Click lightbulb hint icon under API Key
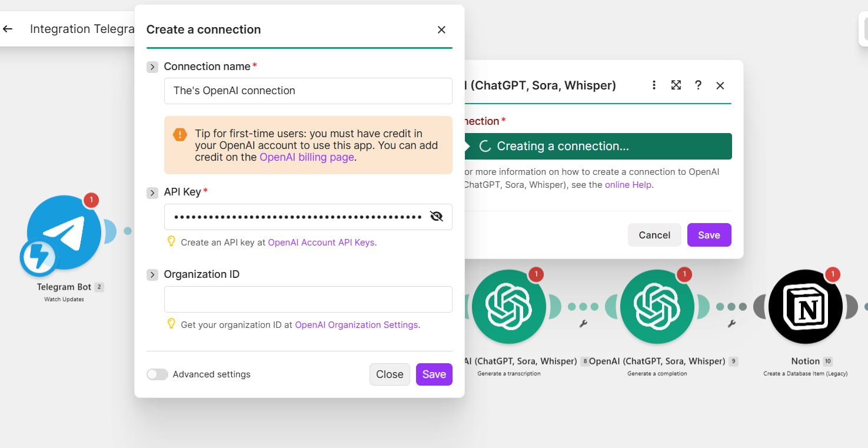Viewport: 868px width, 448px height. pos(171,241)
